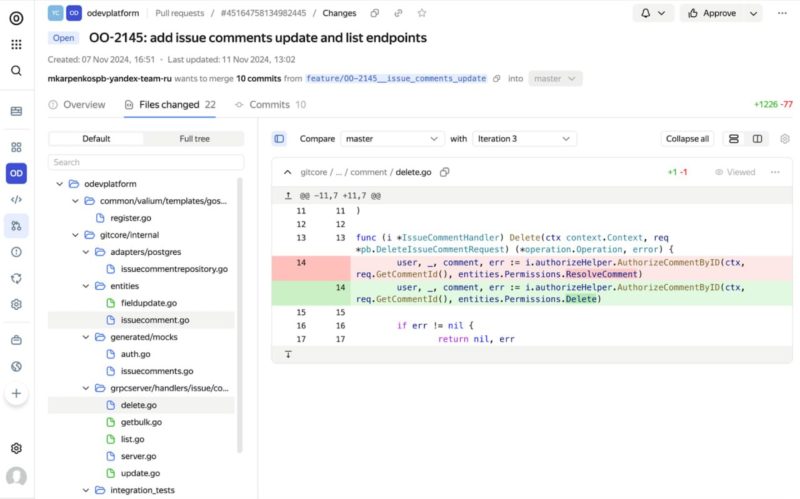Image resolution: width=800 pixels, height=499 pixels.
Task: Open the OD project badge in sidebar
Action: pos(16,173)
